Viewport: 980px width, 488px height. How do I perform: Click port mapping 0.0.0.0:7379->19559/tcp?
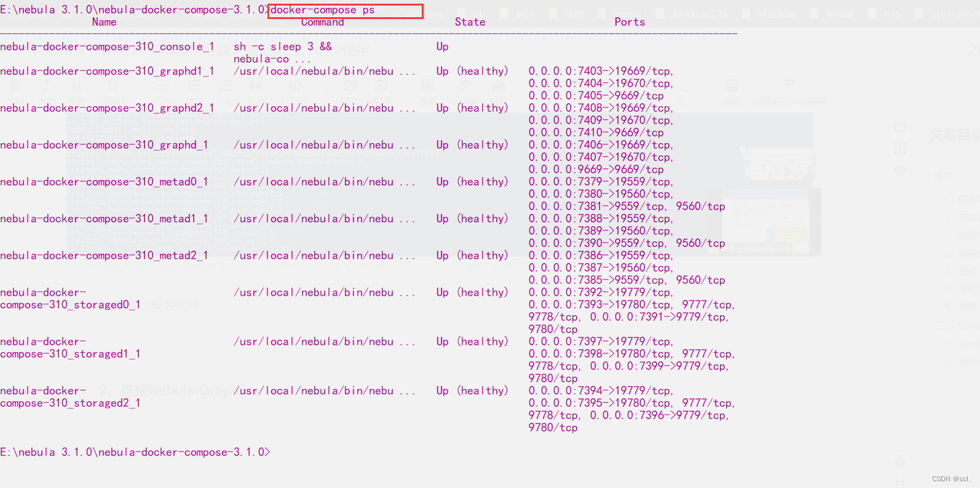click(600, 182)
